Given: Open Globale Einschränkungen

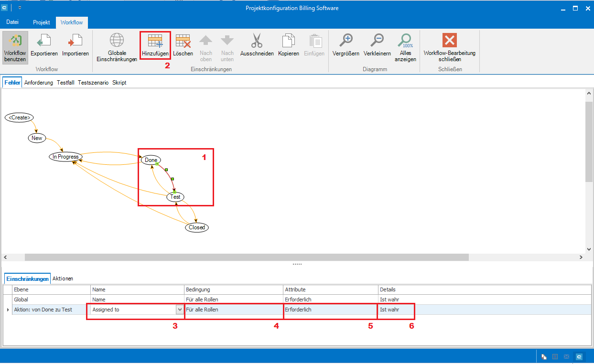Looking at the screenshot, I should tap(117, 41).
